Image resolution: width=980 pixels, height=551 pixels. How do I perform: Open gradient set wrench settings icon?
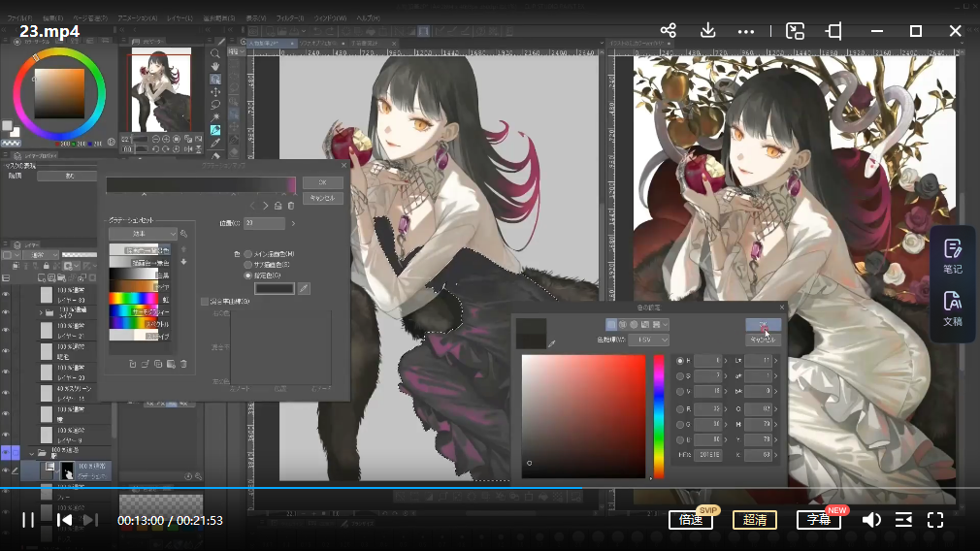183,234
